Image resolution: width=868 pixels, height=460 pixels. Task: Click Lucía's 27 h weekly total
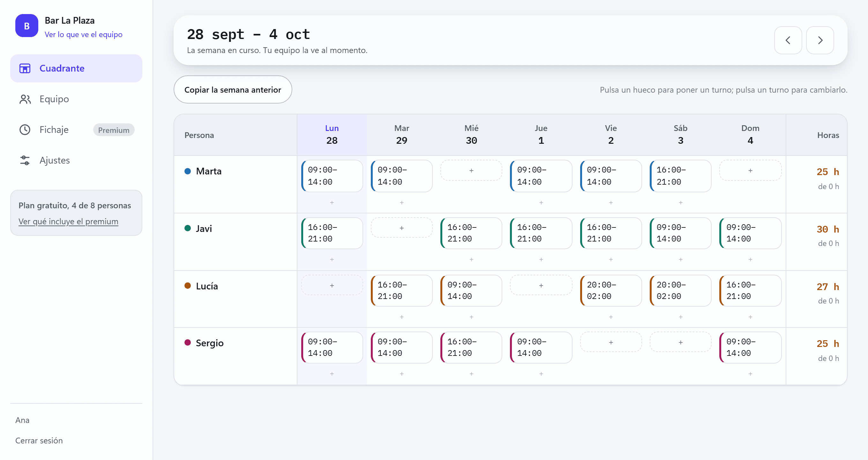(x=827, y=287)
